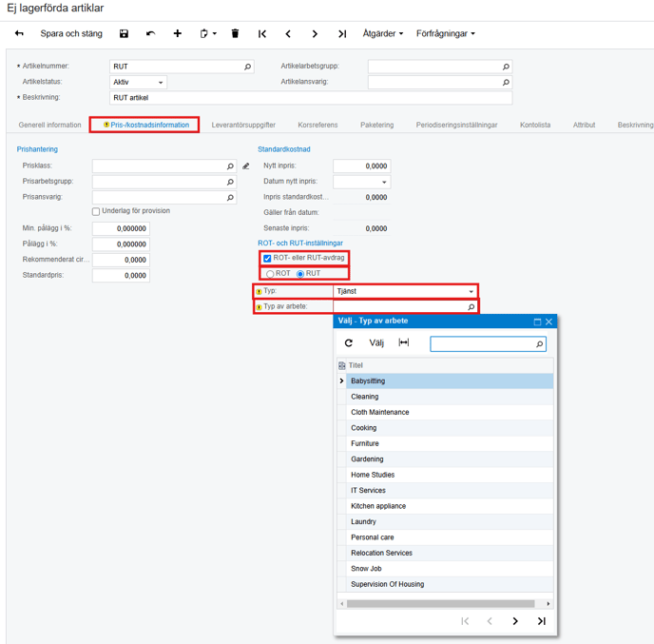
Task: Open the Åtgärder dropdown menu
Action: pos(382,34)
